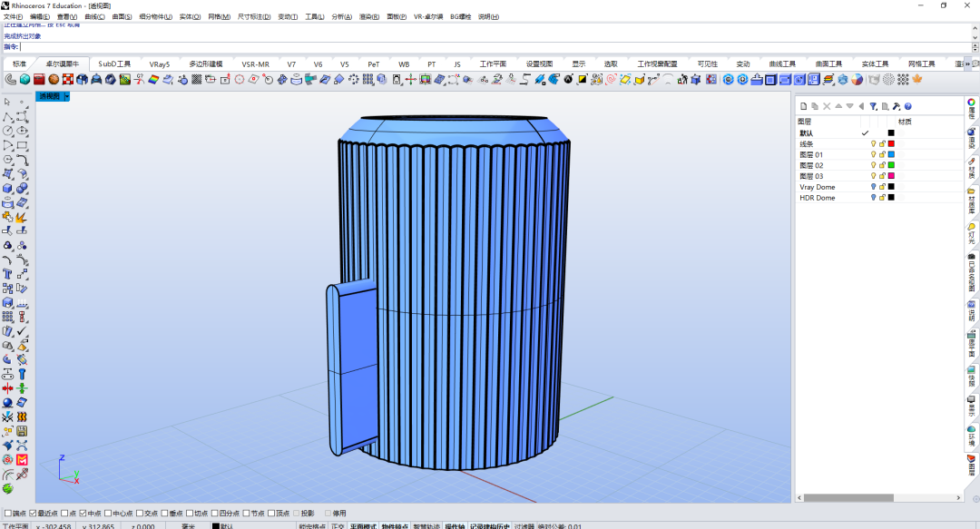Select the circle tool in the left sidebar
The width and height of the screenshot is (980, 529).
pyautogui.click(x=7, y=131)
